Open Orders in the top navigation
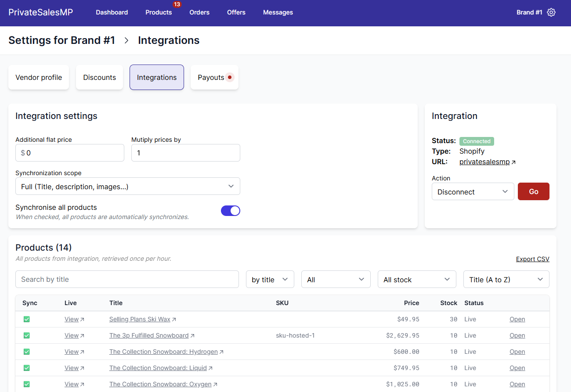The height and width of the screenshot is (392, 571). point(199,12)
